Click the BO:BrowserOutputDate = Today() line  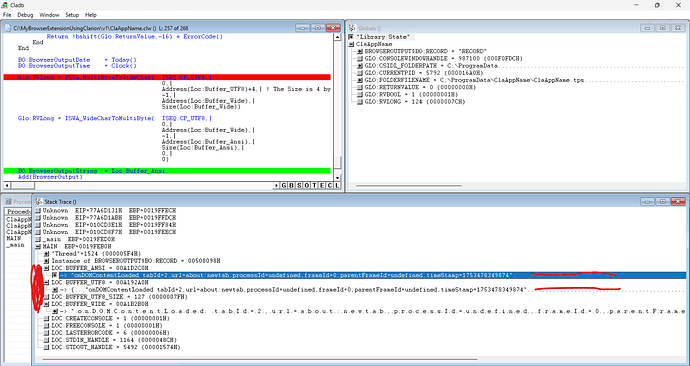pyautogui.click(x=77, y=60)
